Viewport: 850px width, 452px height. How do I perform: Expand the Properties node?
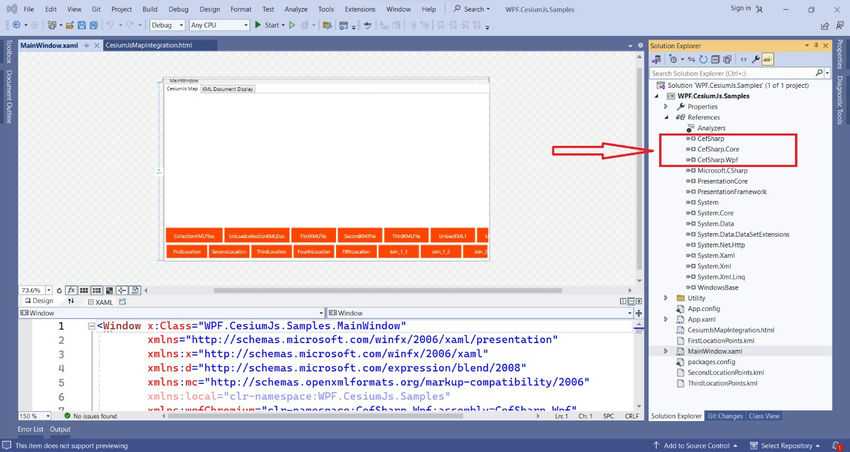(666, 107)
